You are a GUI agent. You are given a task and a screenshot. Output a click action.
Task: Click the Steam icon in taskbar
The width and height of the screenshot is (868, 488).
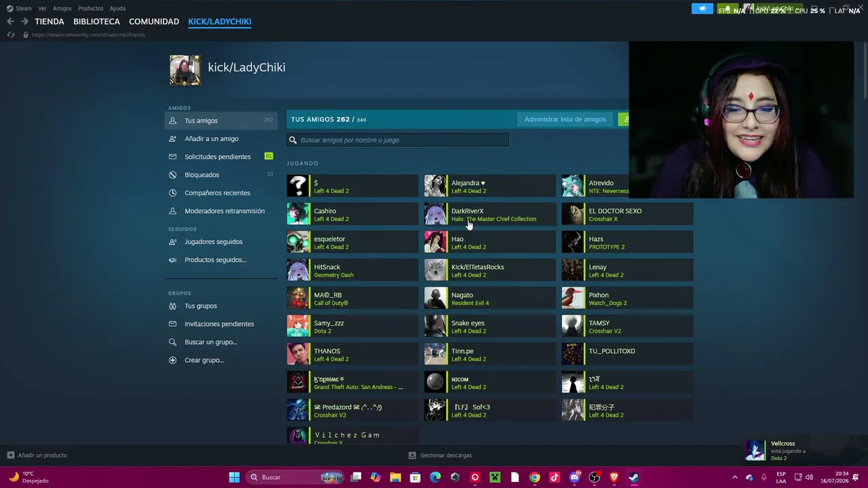point(634,477)
